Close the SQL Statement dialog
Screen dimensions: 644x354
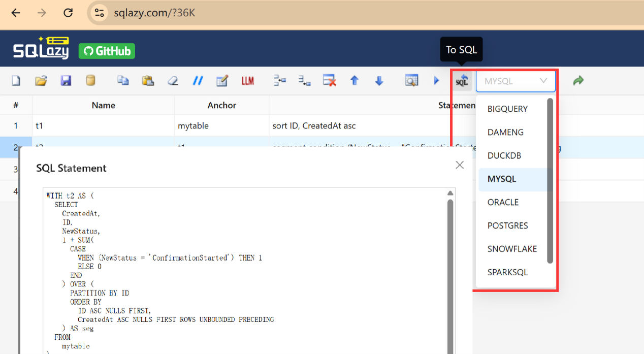tap(460, 165)
